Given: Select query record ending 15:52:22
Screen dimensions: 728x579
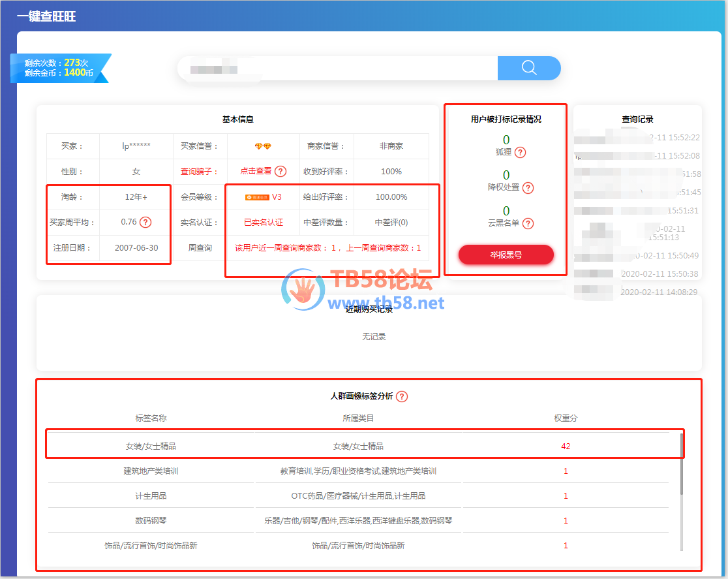Looking at the screenshot, I should 675,138.
